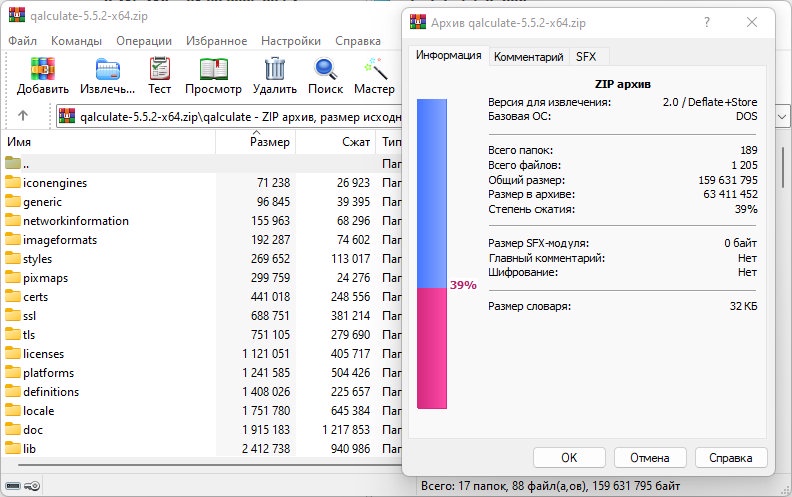This screenshot has width=792, height=497.
Task: Click the archive icon in address bar
Action: [x=67, y=116]
